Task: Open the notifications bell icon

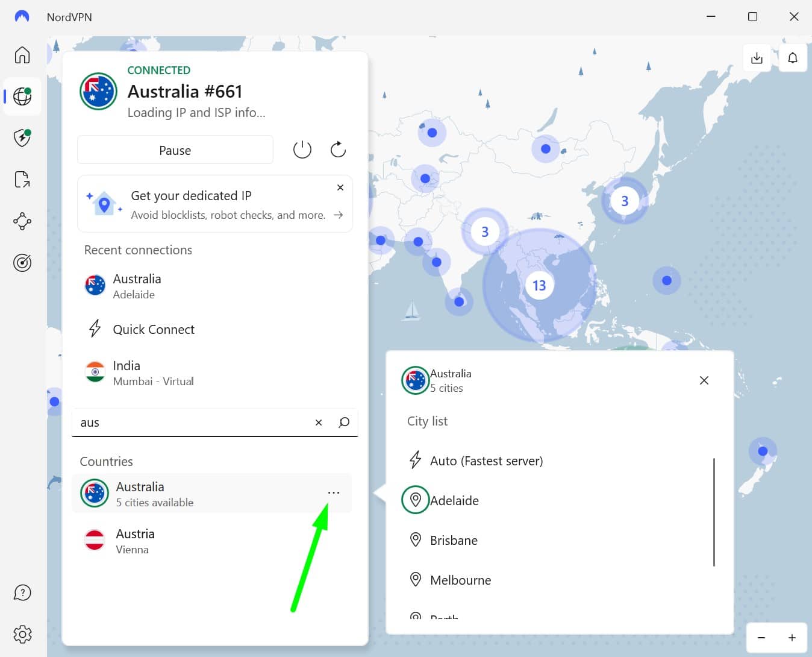Action: [x=793, y=58]
